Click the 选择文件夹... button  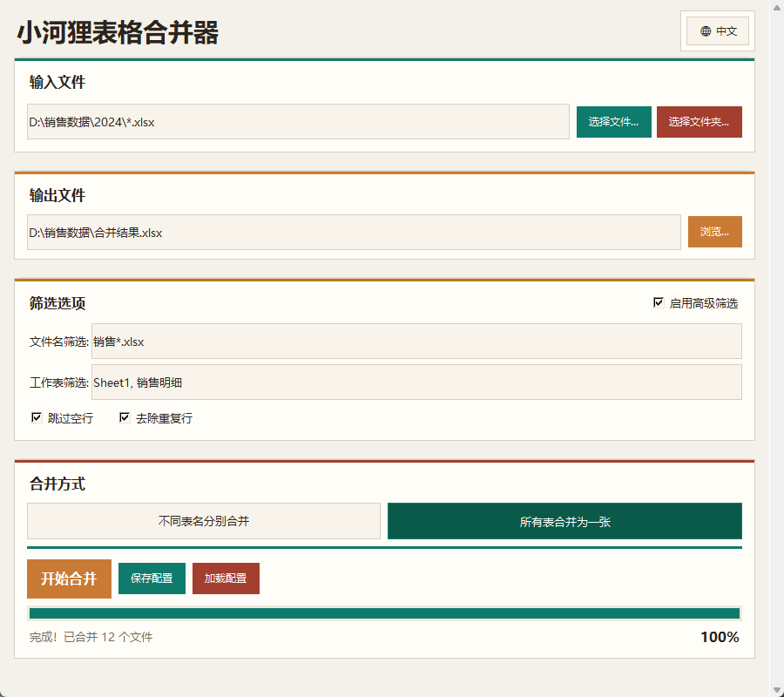[x=699, y=121]
